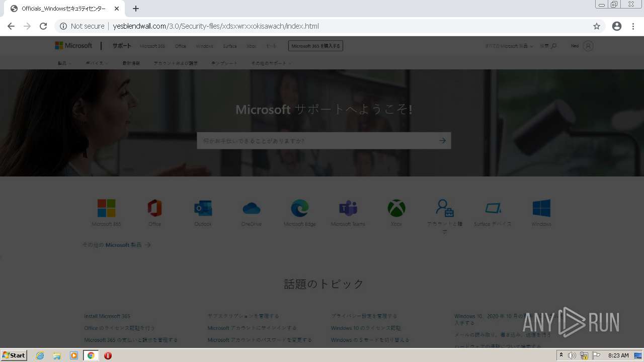Expand すべての Microsoft 製品 dropdown
Image resolution: width=644 pixels, height=362 pixels.
509,46
